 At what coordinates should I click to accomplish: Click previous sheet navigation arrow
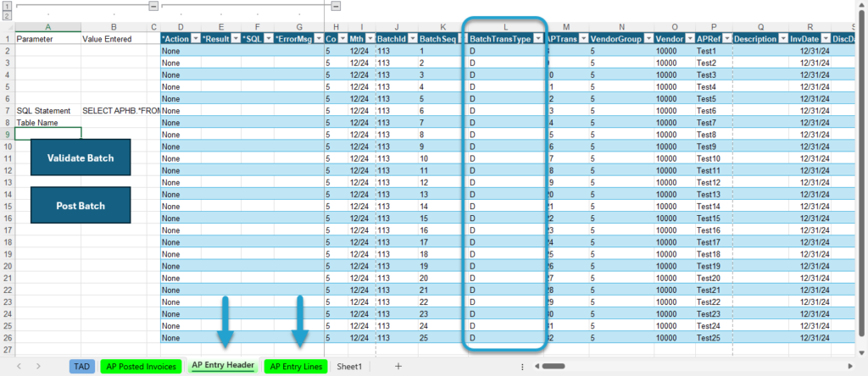pyautogui.click(x=19, y=366)
